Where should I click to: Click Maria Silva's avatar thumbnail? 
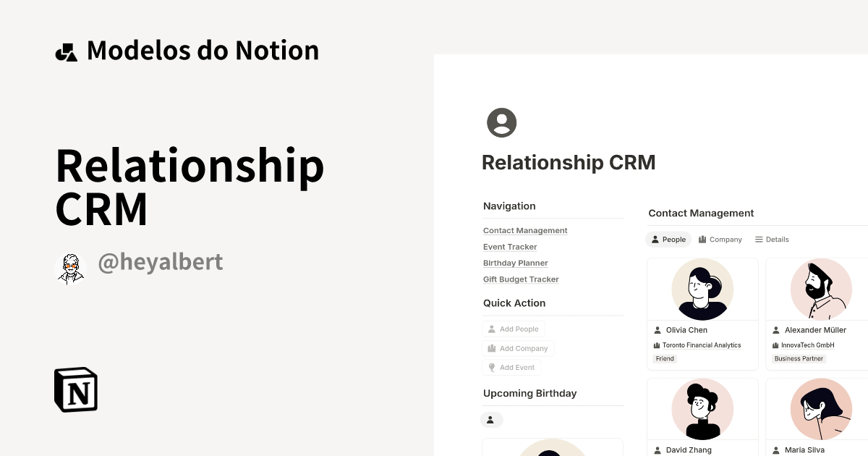821,409
